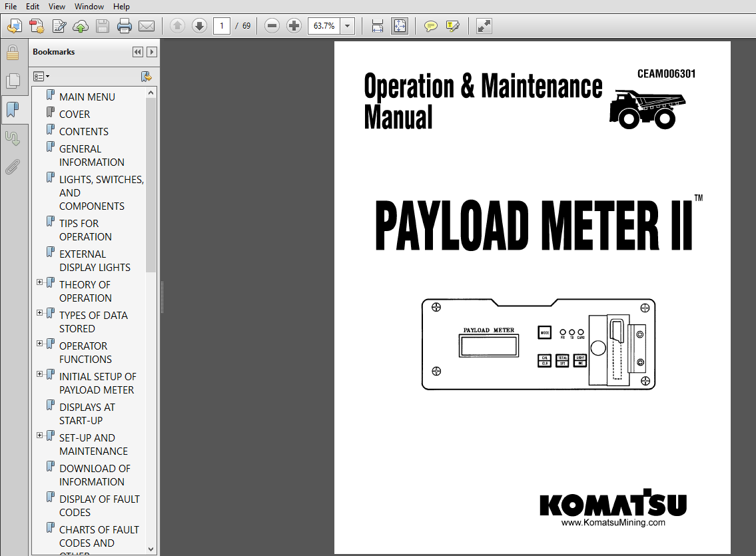
Task: Select LIGHTS, SWITCHES, AND COMPONENTS bookmark
Action: click(x=101, y=192)
